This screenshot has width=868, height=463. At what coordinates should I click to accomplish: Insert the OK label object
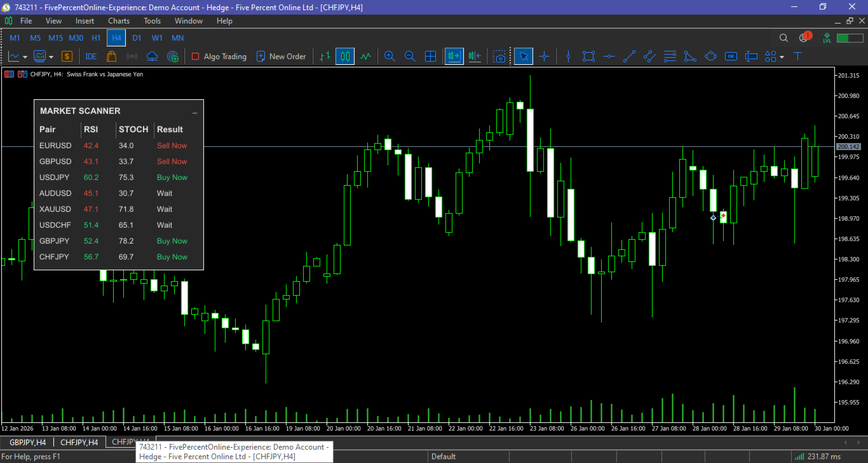coord(731,57)
